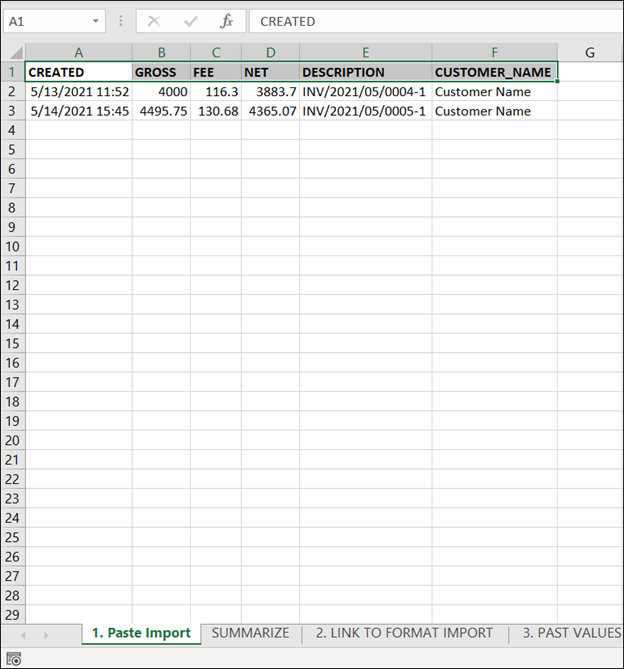Click the Select All corner triangle
The image size is (624, 669).
16,53
